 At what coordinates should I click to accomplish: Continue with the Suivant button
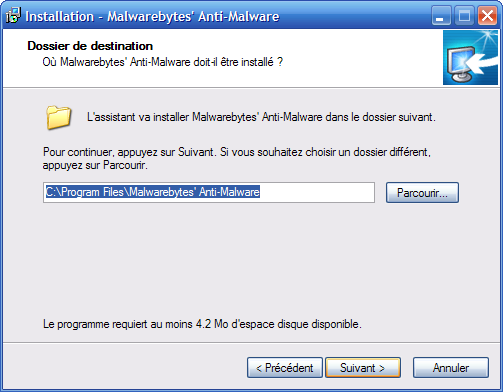pyautogui.click(x=363, y=368)
